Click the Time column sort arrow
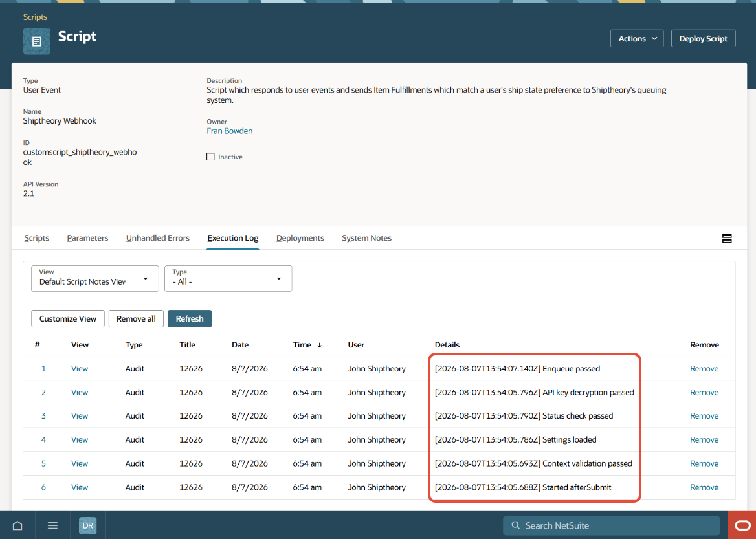The image size is (756, 539). pyautogui.click(x=319, y=345)
